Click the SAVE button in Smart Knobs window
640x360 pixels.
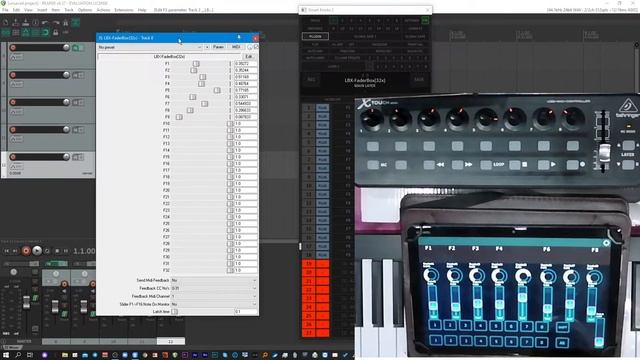click(419, 80)
